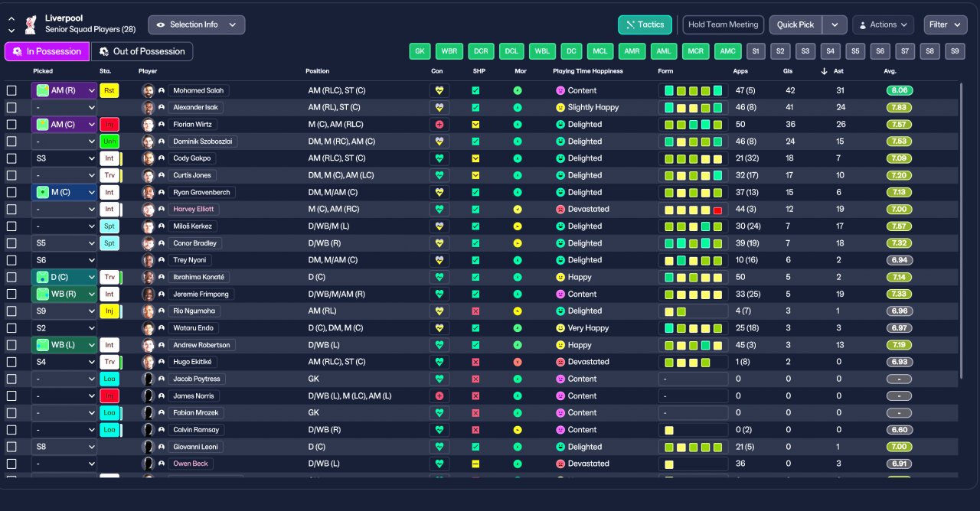The height and width of the screenshot is (511, 980).
Task: Click Florian Wirtz's injury condition icon
Action: coord(439,124)
